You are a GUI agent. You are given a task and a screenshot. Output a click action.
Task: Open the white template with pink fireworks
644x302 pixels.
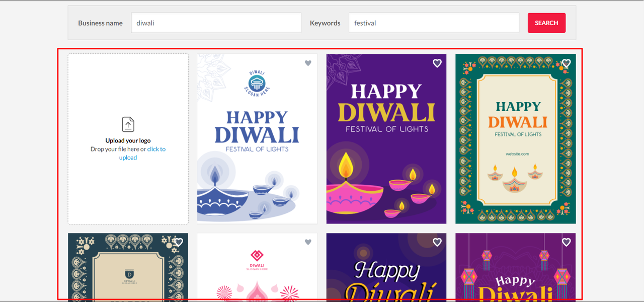(257, 268)
